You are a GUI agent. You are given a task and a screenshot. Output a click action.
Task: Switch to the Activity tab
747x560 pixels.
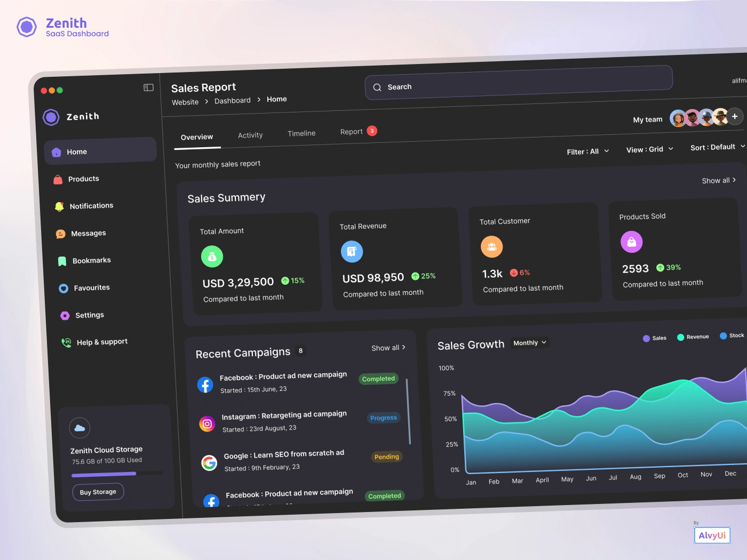pos(250,135)
